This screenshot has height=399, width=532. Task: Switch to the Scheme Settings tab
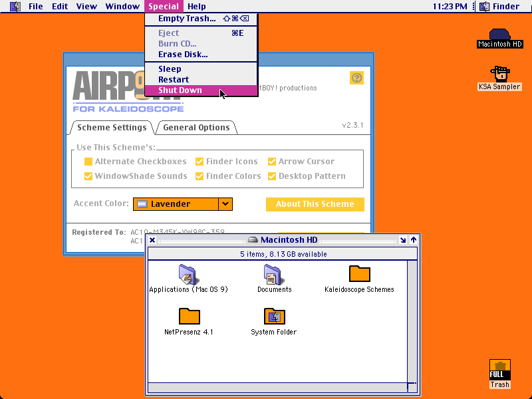point(112,127)
